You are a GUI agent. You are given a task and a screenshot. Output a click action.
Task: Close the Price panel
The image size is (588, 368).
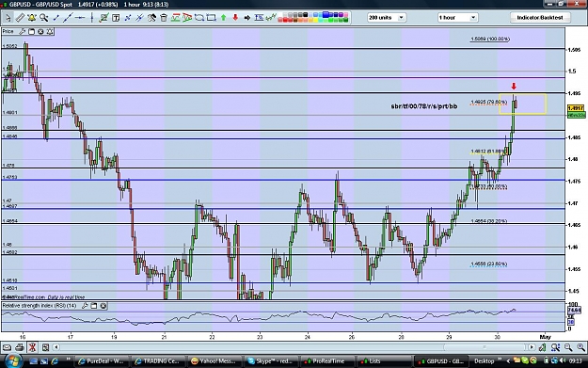pos(40,32)
